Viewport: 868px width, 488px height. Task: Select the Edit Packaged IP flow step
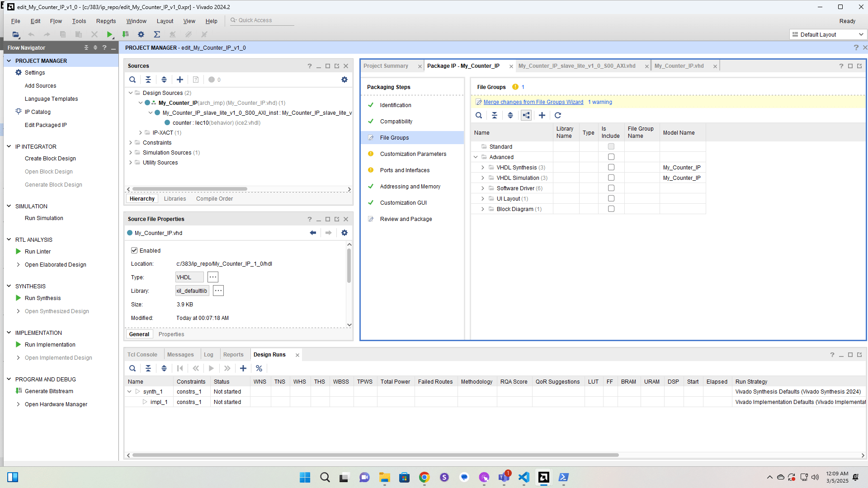point(46,125)
